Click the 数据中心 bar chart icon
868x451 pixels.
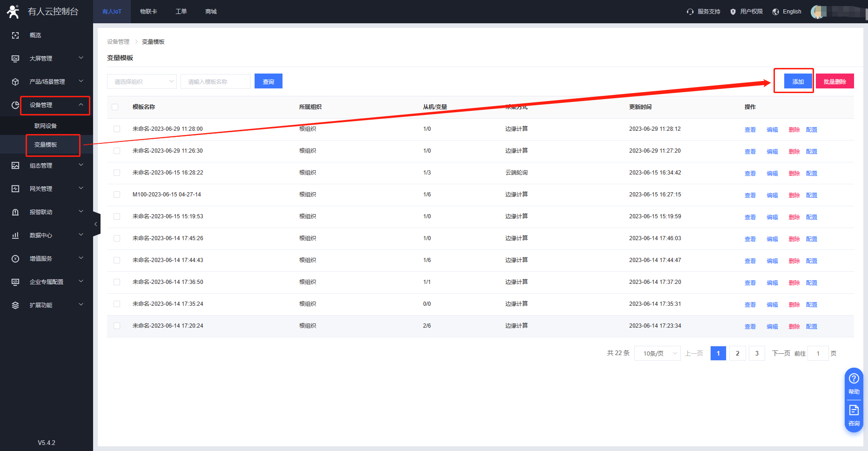(x=15, y=236)
